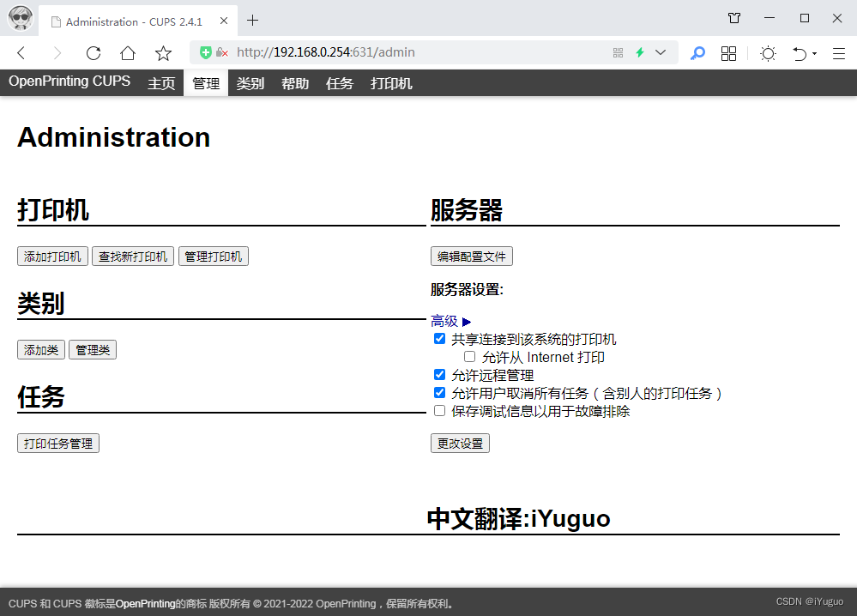Expand the 高级 advanced settings link
857x616 pixels.
click(451, 321)
